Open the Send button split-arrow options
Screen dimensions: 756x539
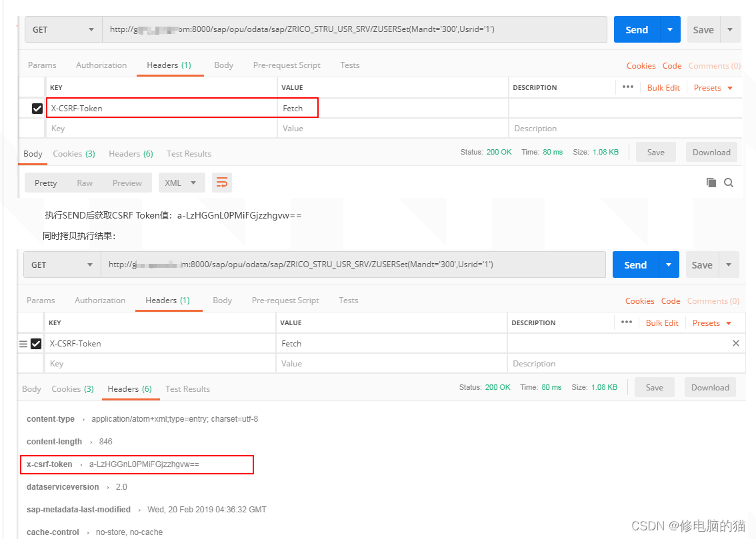tap(669, 29)
